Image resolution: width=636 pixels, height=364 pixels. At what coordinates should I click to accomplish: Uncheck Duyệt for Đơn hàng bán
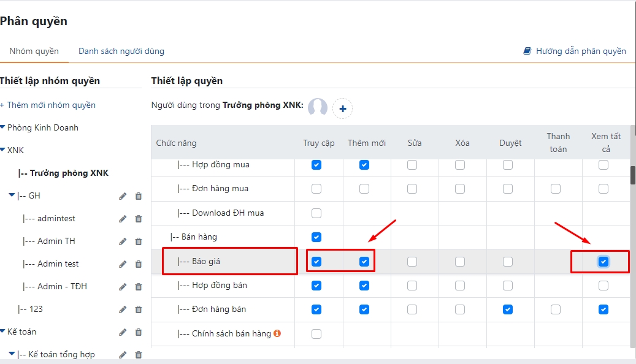[508, 309]
